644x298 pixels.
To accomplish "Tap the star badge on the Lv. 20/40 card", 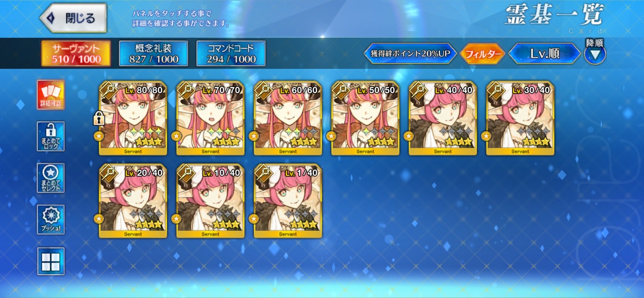I will tap(99, 219).
